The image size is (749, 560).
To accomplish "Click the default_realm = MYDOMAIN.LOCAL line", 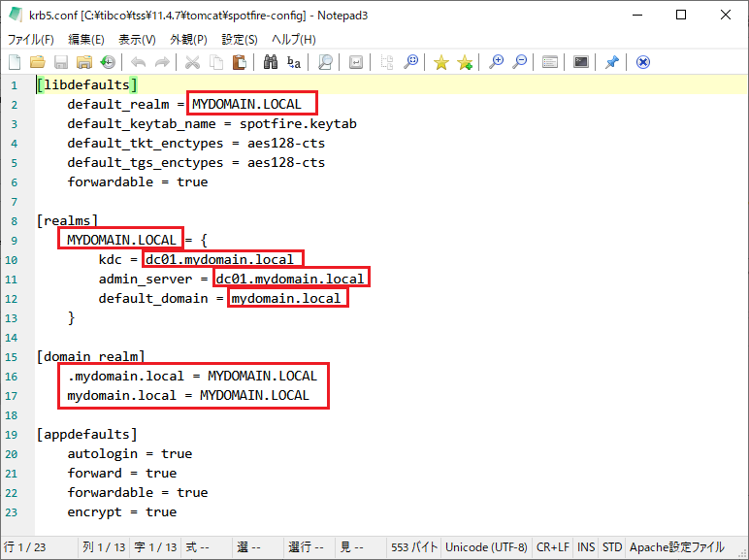I will (x=184, y=104).
